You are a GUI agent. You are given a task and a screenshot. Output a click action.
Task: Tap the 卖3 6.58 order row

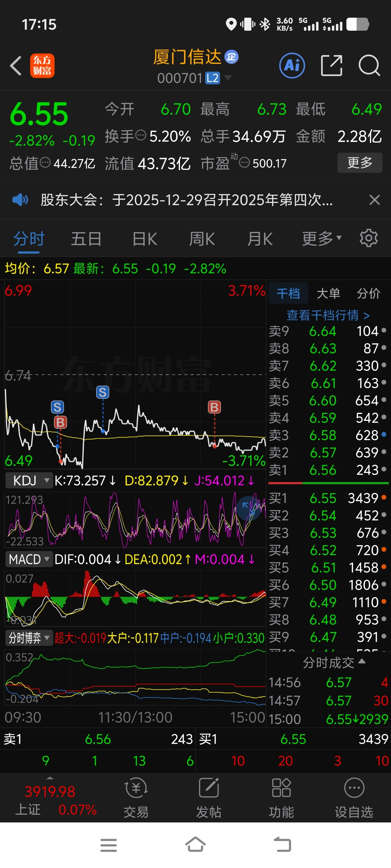[x=328, y=435]
